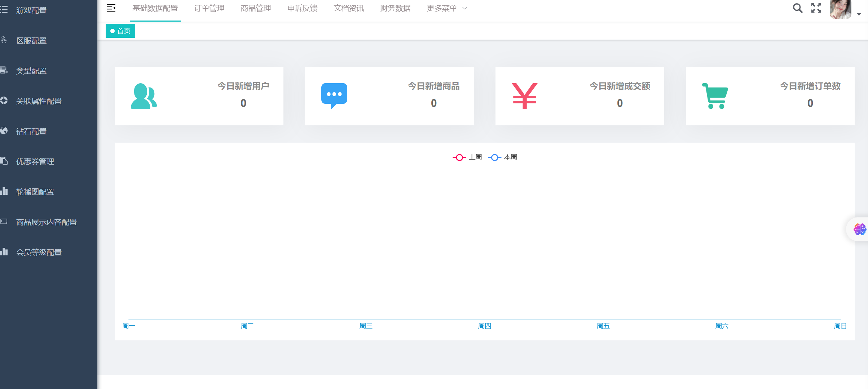Click the 今日新增成交额 label
This screenshot has height=389, width=868.
click(620, 86)
